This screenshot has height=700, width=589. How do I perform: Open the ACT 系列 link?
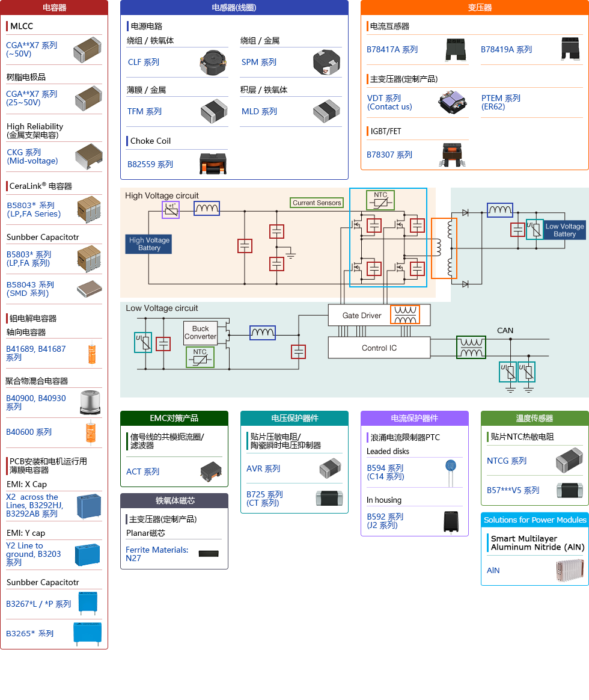pyautogui.click(x=142, y=471)
